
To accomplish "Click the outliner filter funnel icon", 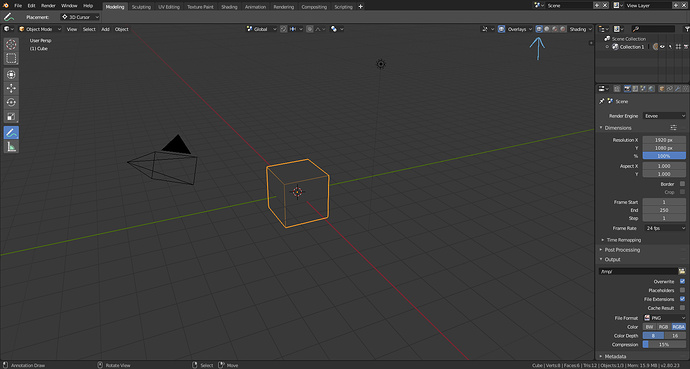I will click(x=686, y=29).
